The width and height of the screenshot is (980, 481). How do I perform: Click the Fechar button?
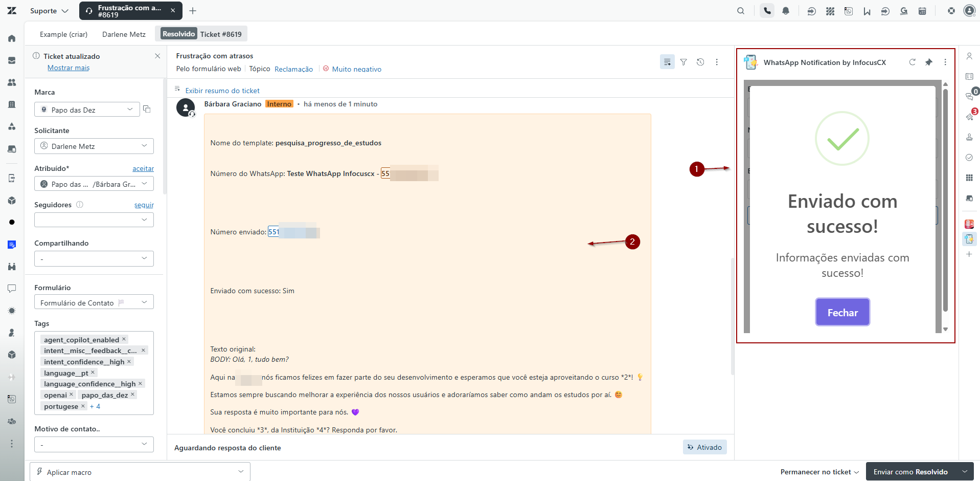[842, 312]
